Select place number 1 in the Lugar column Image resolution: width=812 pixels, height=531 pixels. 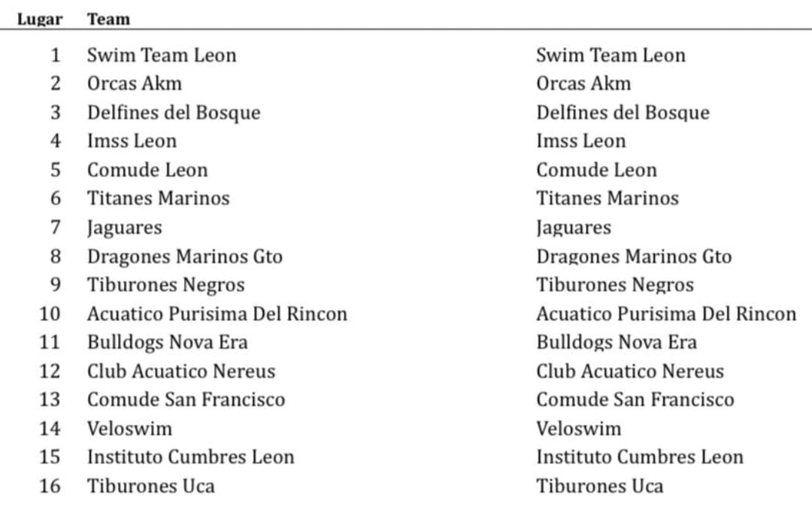(x=55, y=55)
